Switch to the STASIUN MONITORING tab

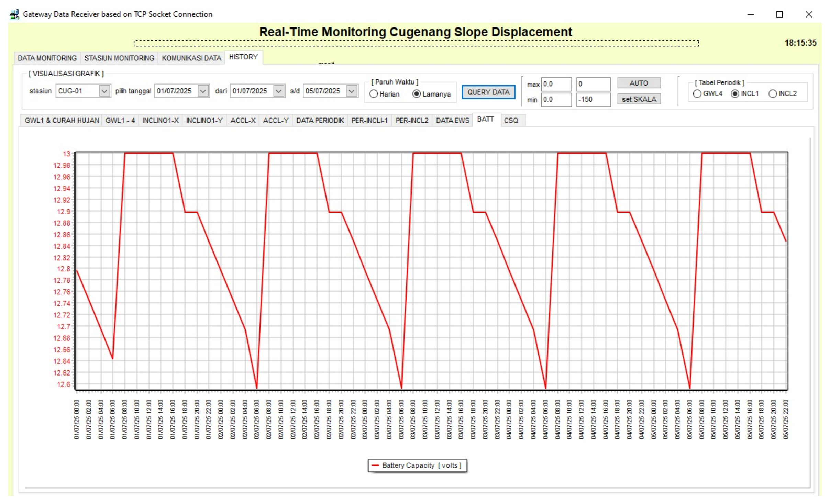click(x=119, y=58)
